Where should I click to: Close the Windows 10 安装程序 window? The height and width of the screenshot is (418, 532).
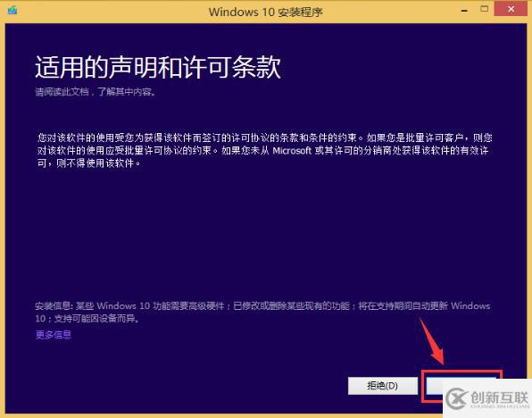(x=511, y=9)
